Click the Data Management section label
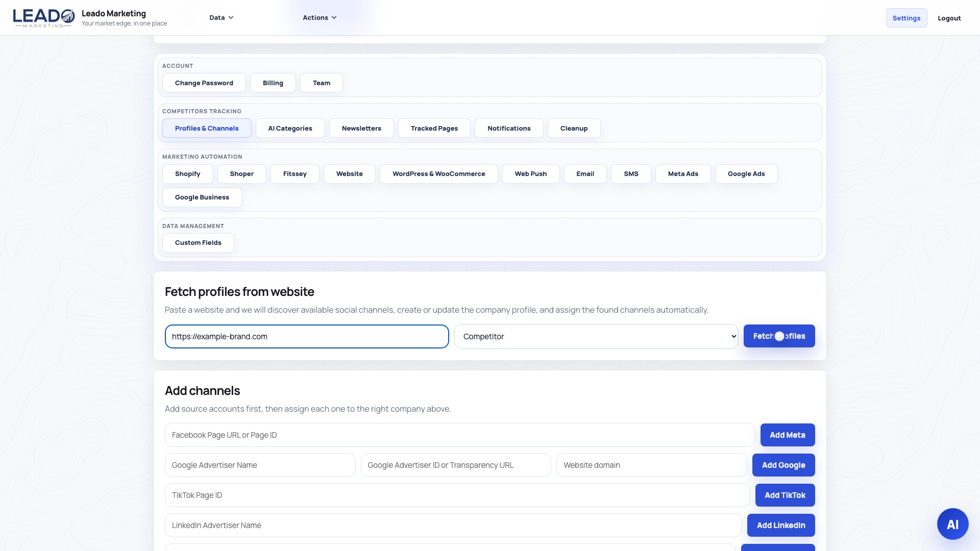Screen dimensions: 980x551 (x=193, y=226)
